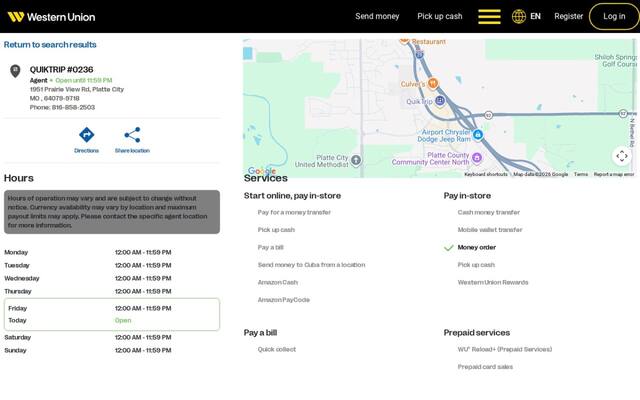Click the Services heading

click(266, 178)
